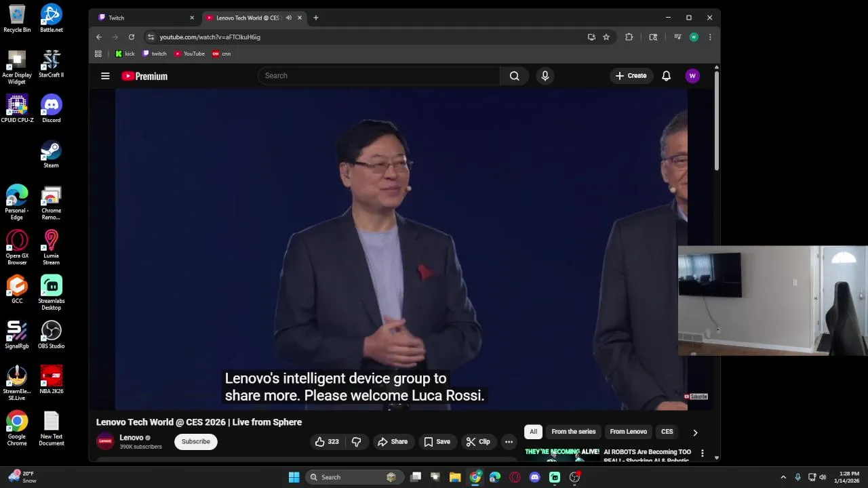Open Steam desktop shortcut
This screenshot has height=488, width=868.
(x=51, y=154)
